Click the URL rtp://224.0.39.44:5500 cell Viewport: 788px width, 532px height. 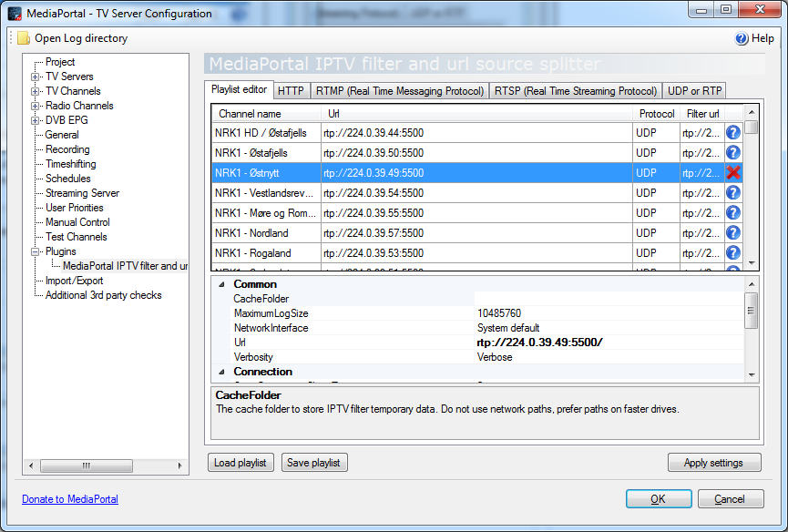[x=477, y=133]
